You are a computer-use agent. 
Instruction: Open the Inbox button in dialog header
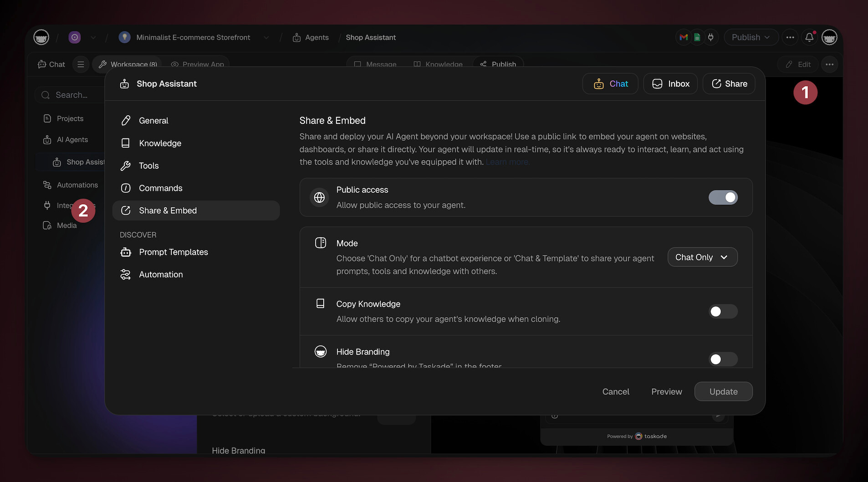(x=670, y=84)
